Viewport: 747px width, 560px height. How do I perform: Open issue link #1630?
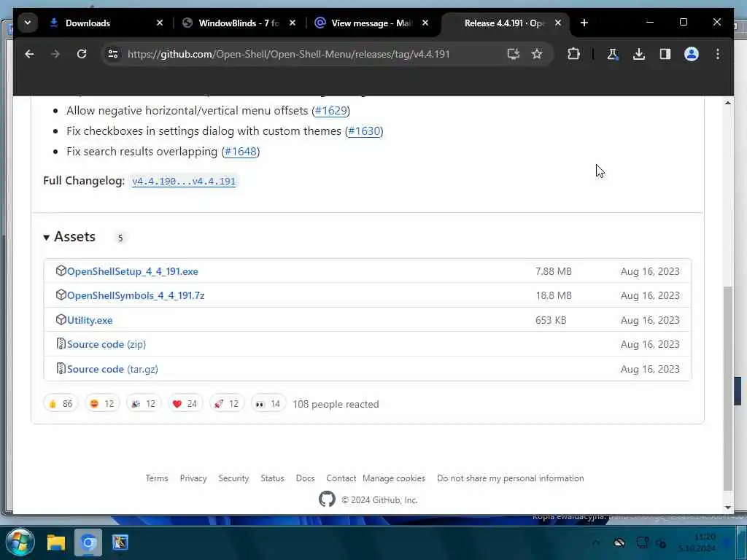(364, 131)
